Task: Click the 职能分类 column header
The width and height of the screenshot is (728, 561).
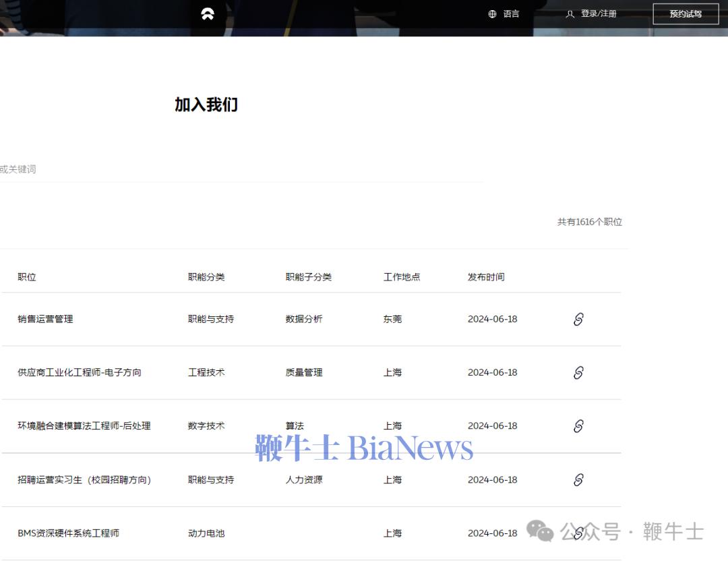Action: 206,276
